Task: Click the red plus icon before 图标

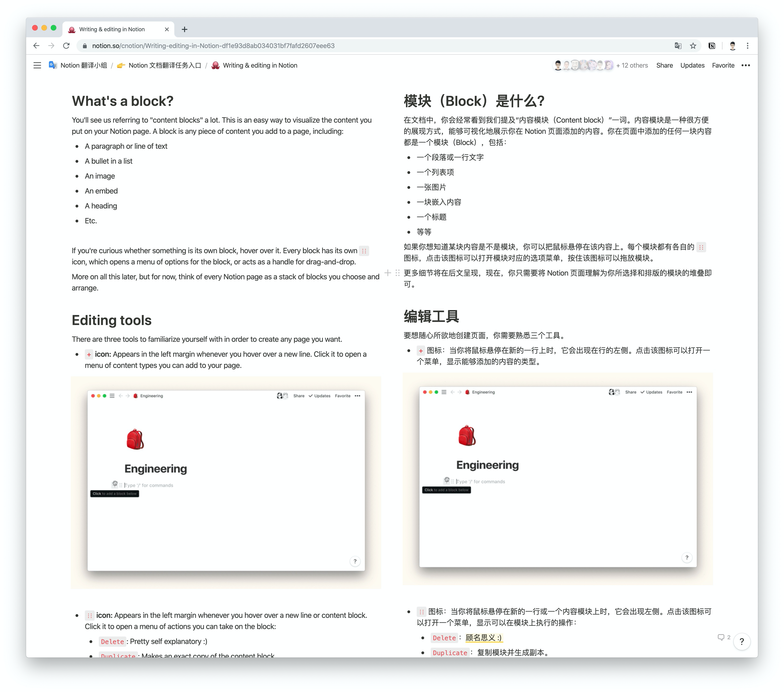Action: (x=420, y=351)
